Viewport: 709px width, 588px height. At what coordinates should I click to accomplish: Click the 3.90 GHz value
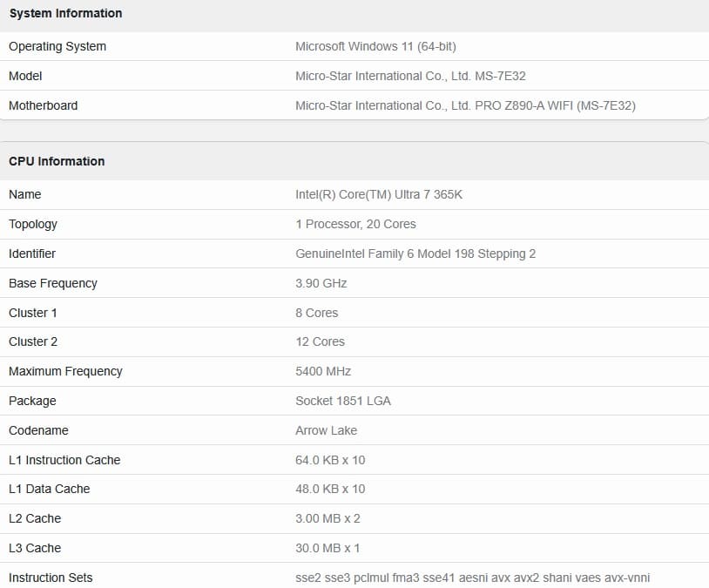(321, 284)
